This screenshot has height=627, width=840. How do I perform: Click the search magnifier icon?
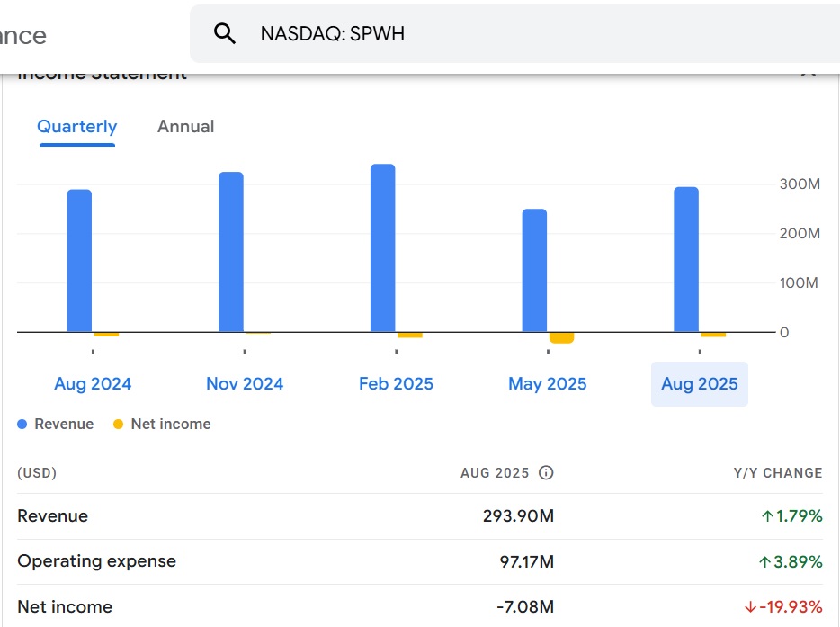(225, 34)
